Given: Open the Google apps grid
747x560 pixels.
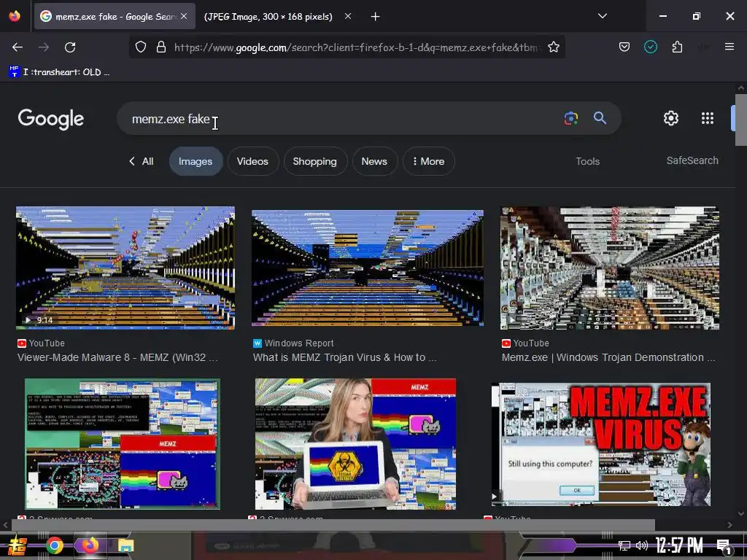Looking at the screenshot, I should (x=708, y=118).
